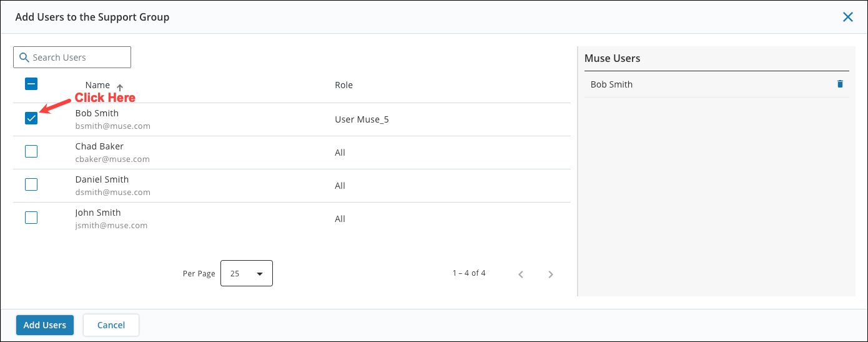868x342 pixels.
Task: Delete Bob Smith from Muse Users list
Action: [840, 84]
